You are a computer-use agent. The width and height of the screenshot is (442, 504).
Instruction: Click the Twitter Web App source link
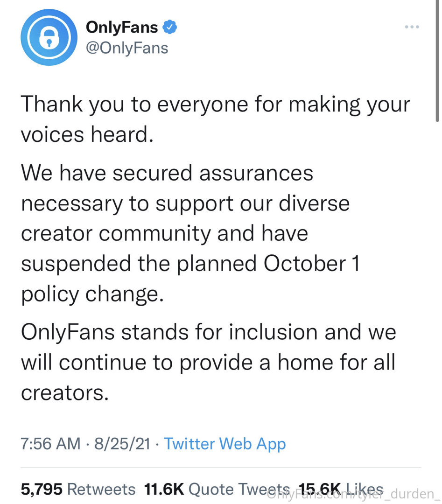pos(225,443)
